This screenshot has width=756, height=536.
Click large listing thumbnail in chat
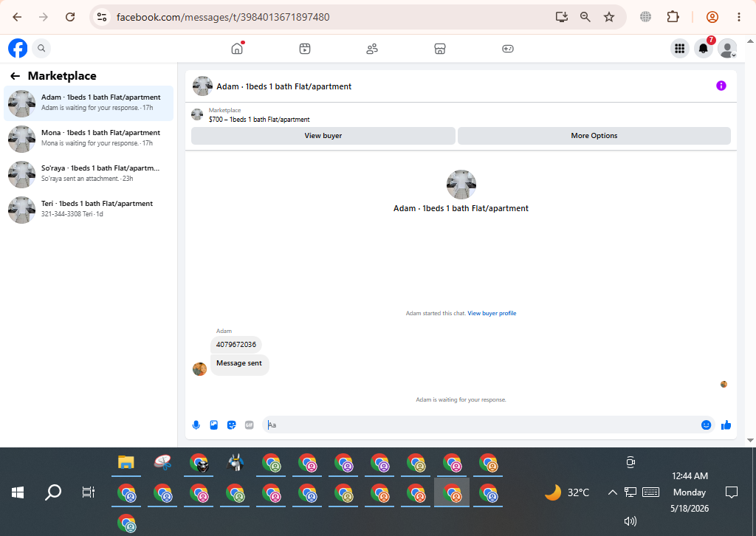[461, 185]
